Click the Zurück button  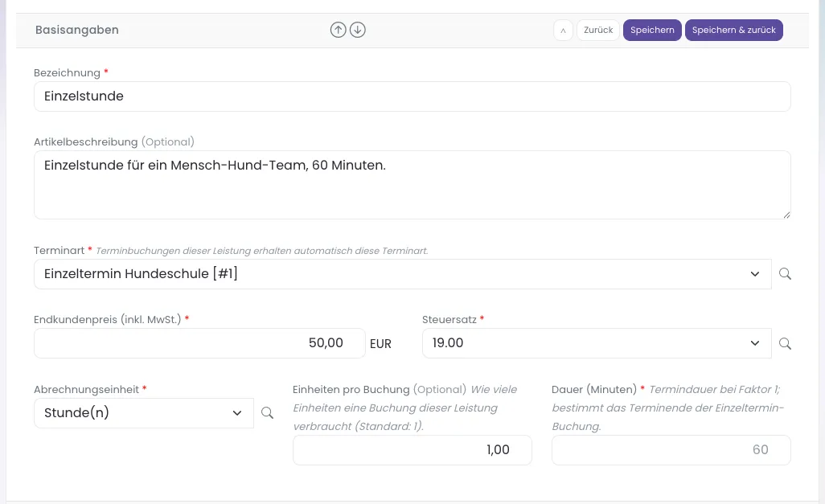pyautogui.click(x=598, y=30)
